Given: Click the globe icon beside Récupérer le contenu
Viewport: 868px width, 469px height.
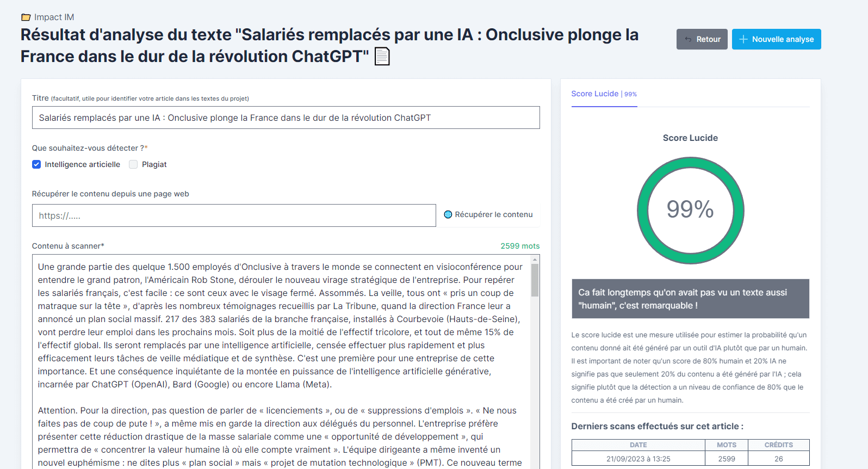Looking at the screenshot, I should (x=448, y=214).
